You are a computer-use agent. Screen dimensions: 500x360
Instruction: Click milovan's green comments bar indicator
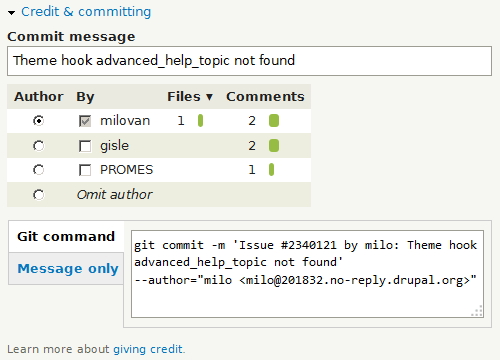pos(274,121)
